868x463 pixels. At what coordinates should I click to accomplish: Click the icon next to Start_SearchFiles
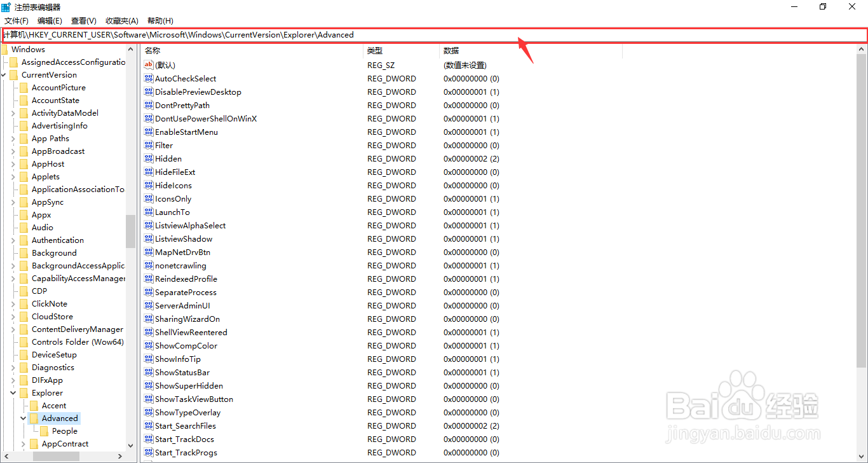(x=149, y=425)
